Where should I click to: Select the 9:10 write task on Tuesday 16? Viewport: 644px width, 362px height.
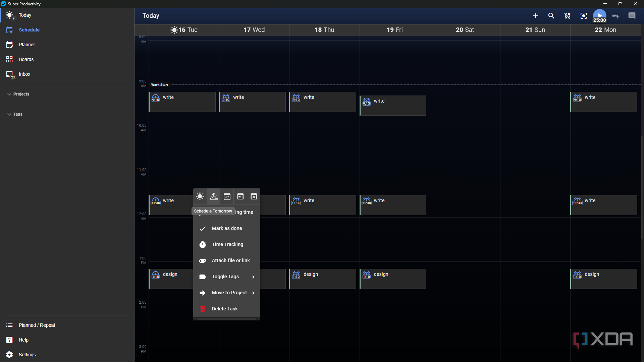click(182, 102)
